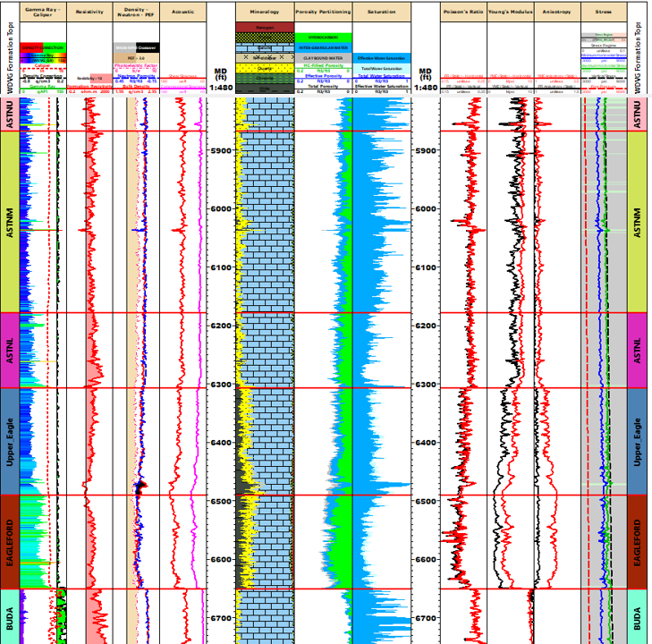Click the MD (ft) 1:480 scale label
The image size is (652, 644).
(221, 80)
